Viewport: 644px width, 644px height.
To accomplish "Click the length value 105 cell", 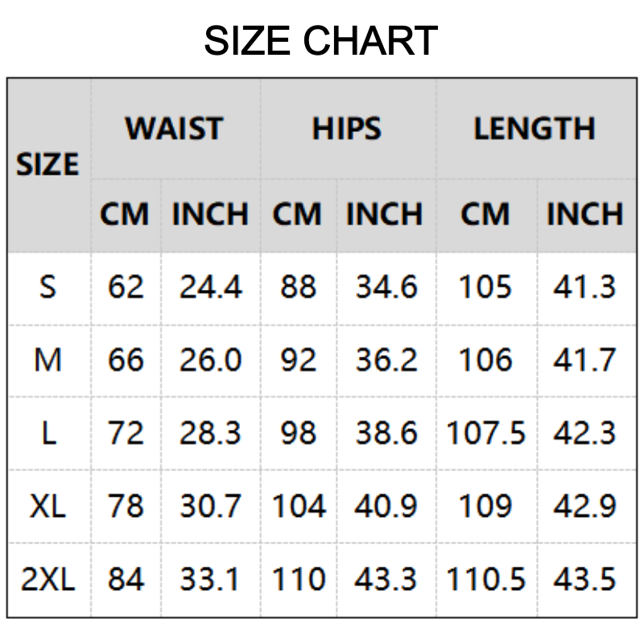I will pyautogui.click(x=485, y=287).
